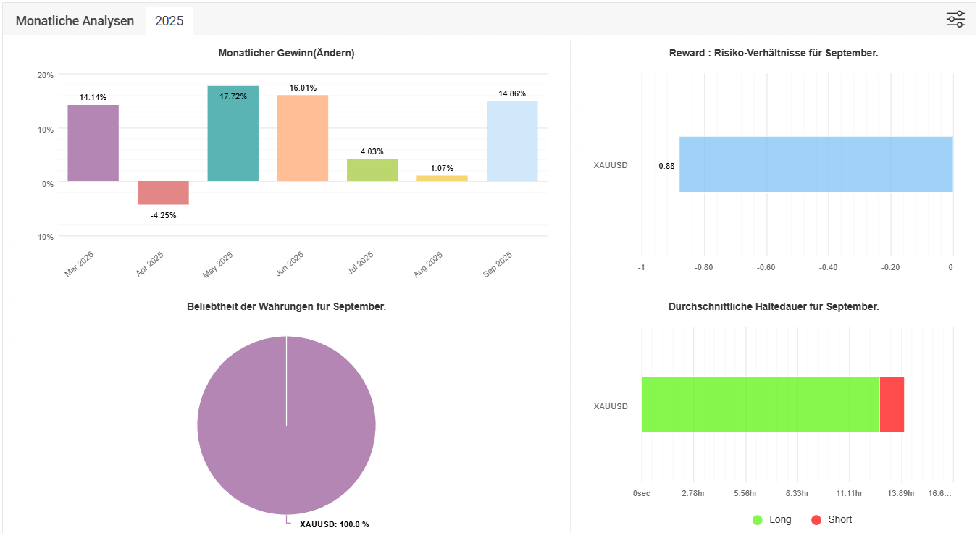980x533 pixels.
Task: Click the Monatliche Analysen tab title
Action: point(75,21)
